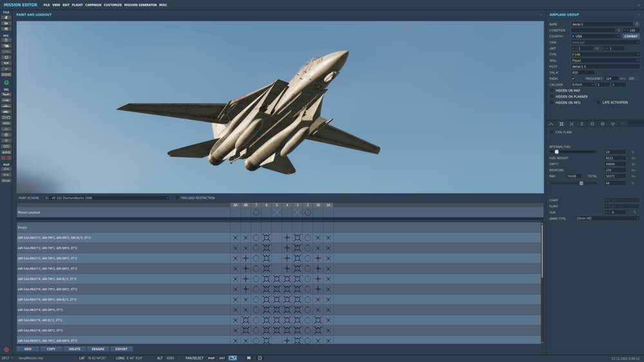Image resolution: width=644 pixels, height=362 pixels.
Task: Click the red stop icon at bottom left
Action: [x=6, y=350]
